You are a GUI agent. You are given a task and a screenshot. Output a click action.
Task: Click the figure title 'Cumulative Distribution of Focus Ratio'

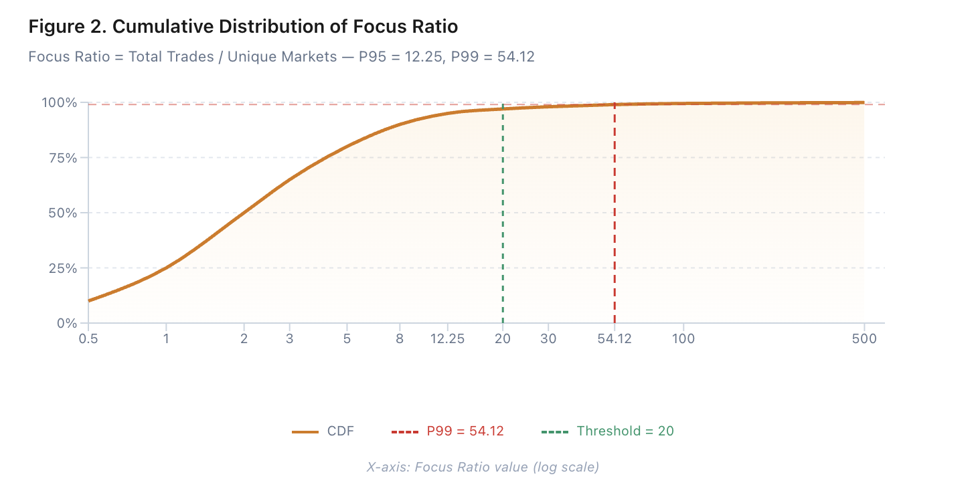243,27
